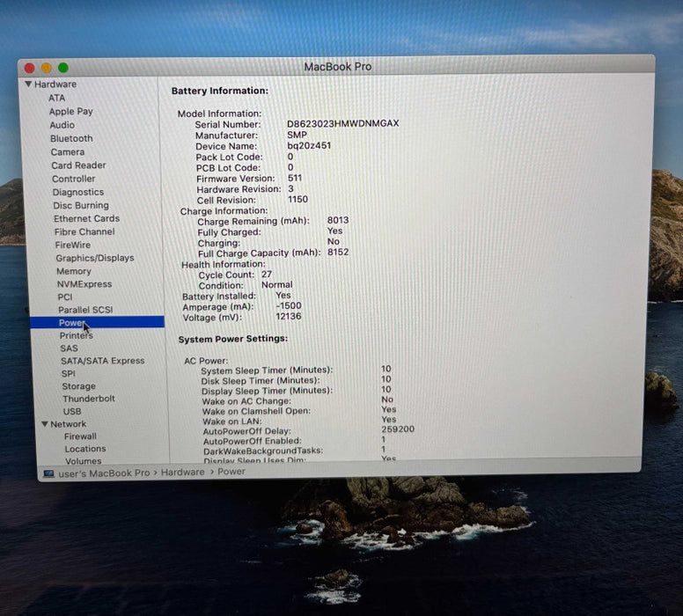Viewport: 683px width, 616px height.
Task: Click the Charge Remaining value 8013
Action: click(x=338, y=220)
